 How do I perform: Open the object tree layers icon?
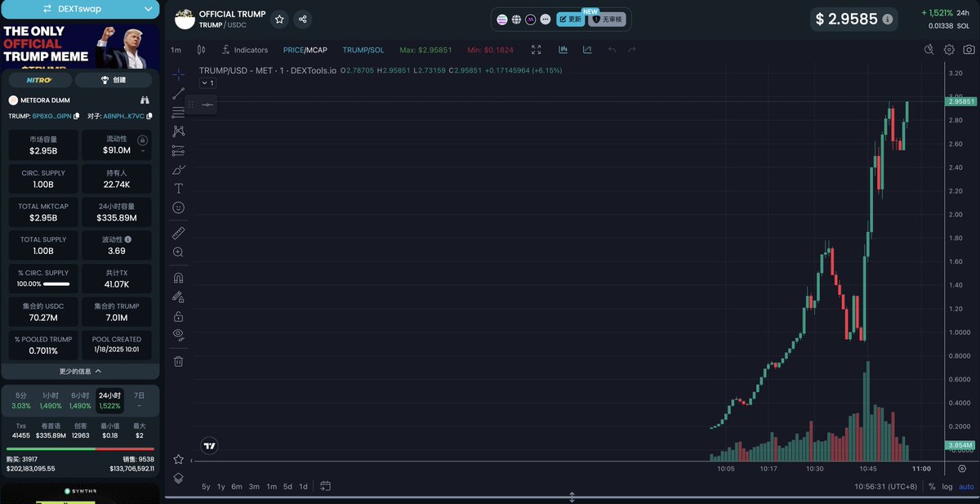pos(179,478)
